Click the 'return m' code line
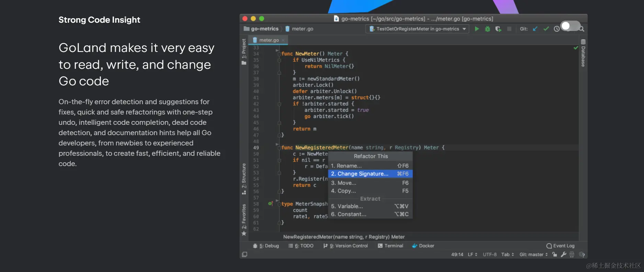 305,129
